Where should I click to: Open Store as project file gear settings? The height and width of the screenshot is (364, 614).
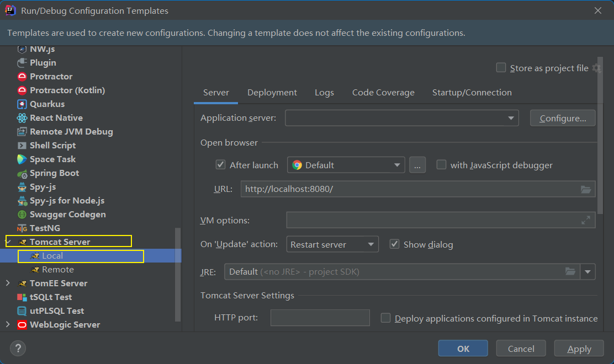point(596,68)
